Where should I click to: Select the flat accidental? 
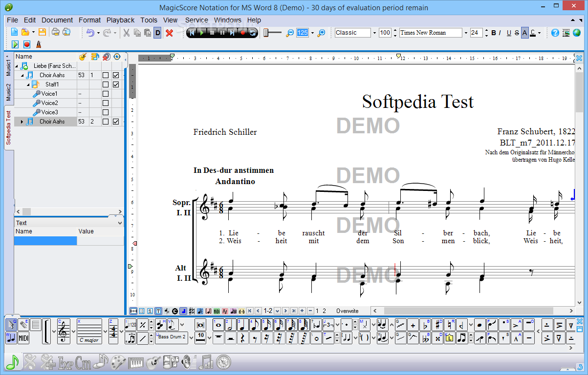click(x=425, y=325)
